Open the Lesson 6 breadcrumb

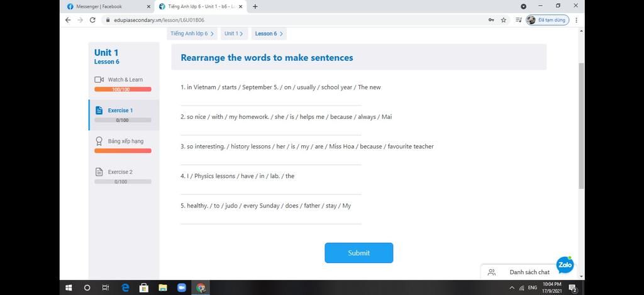(269, 34)
